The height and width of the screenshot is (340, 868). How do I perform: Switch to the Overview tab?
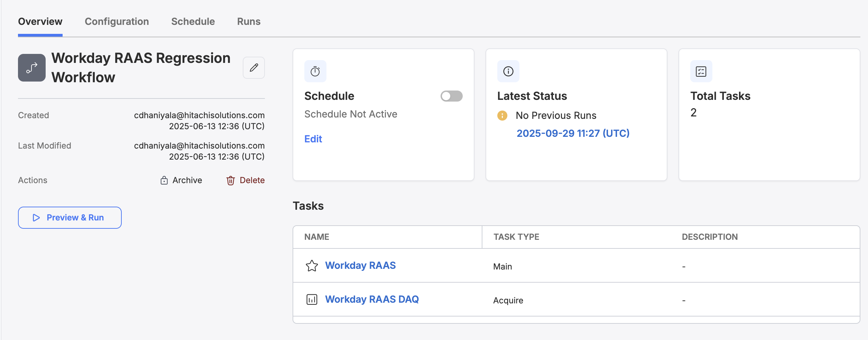pyautogui.click(x=40, y=21)
